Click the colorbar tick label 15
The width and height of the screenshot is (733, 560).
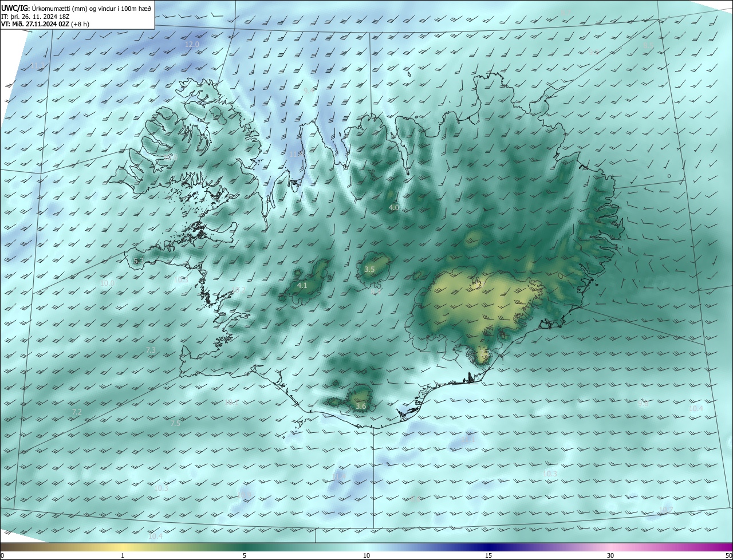click(x=488, y=555)
